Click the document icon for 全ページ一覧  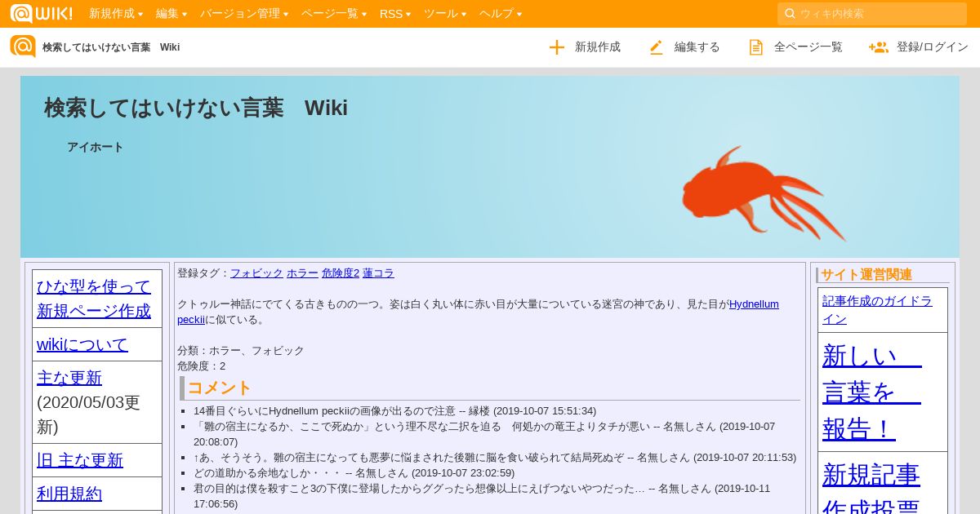pos(756,47)
